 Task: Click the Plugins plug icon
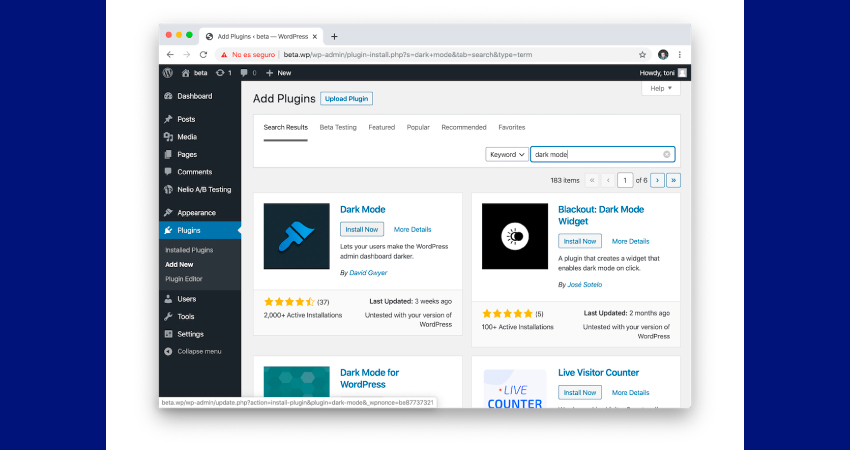pyautogui.click(x=169, y=230)
